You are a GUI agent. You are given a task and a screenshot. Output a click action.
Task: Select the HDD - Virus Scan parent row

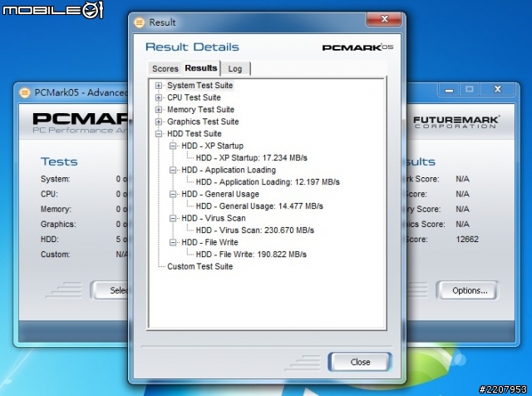214,218
